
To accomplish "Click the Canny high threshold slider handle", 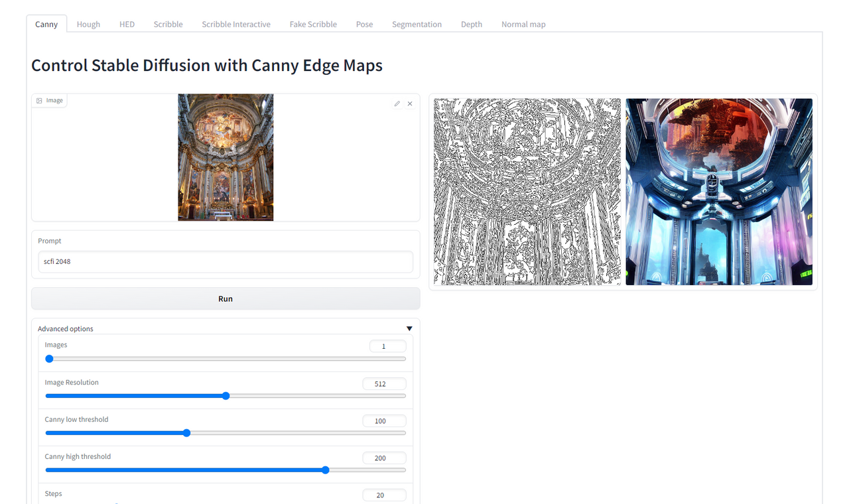I will pos(325,470).
